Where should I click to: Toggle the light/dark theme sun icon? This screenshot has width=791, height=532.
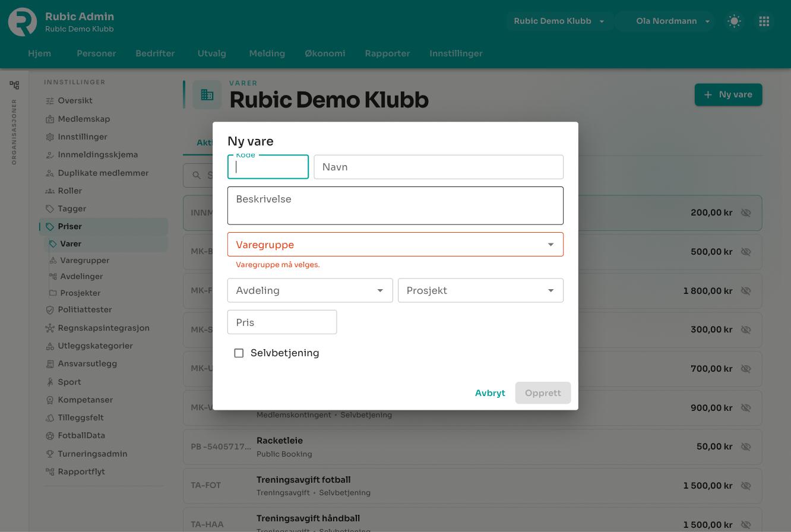pyautogui.click(x=734, y=21)
